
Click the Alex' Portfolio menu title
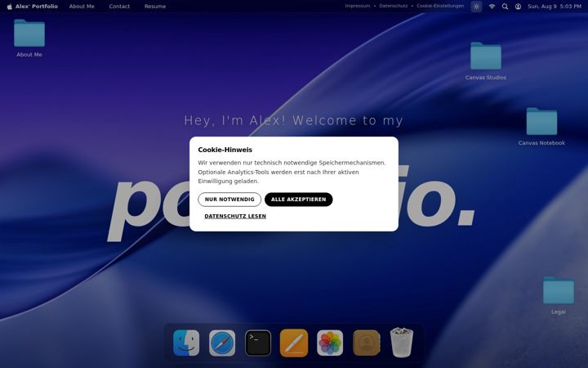coord(37,7)
